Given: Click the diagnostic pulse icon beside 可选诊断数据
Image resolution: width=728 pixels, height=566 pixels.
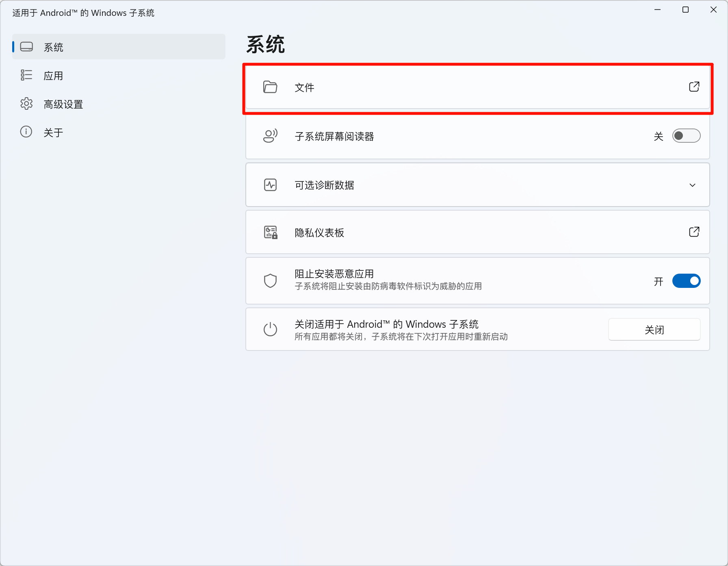Looking at the screenshot, I should [x=270, y=185].
